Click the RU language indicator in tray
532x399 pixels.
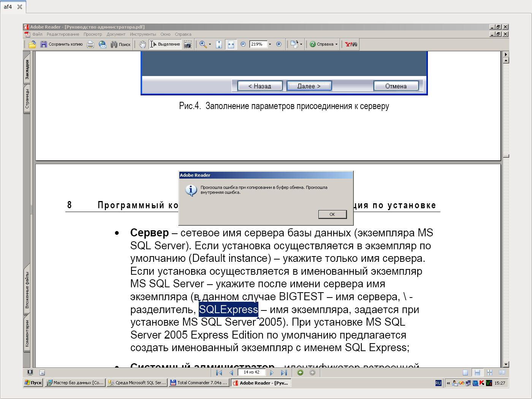(438, 383)
